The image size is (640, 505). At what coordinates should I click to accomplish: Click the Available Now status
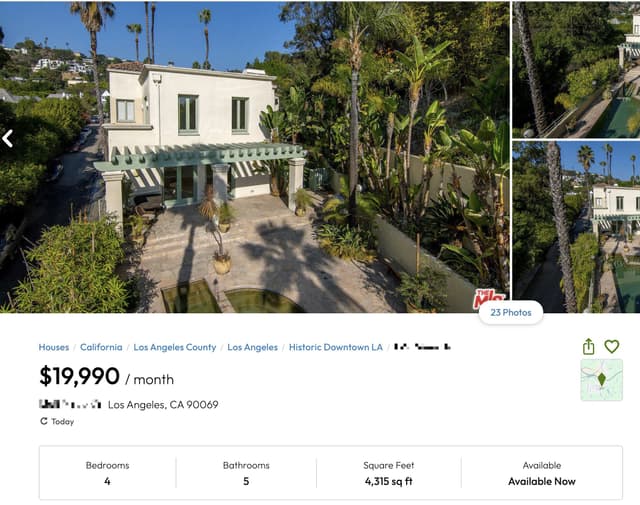542,481
